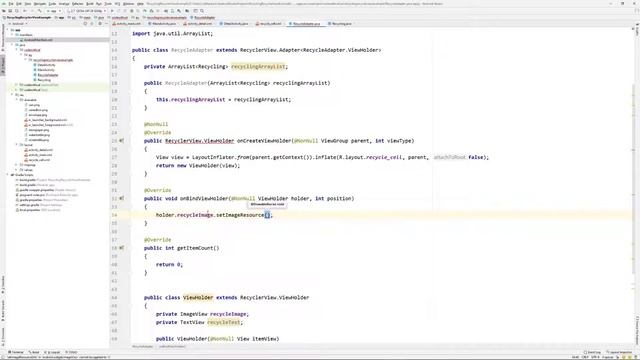Collapse the manifests folder
640x360 pixels.
[x=12, y=35]
